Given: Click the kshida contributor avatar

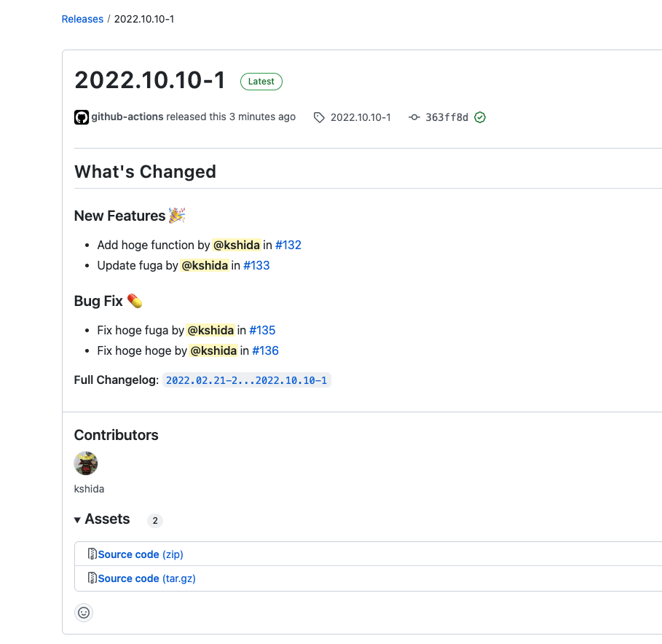Looking at the screenshot, I should pyautogui.click(x=86, y=463).
